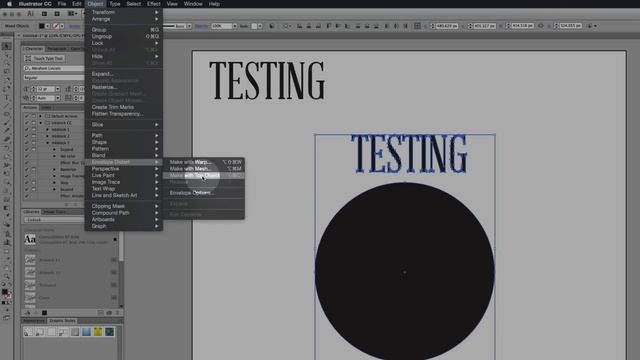Viewport: 640px width, 360px height.
Task: Click the fill swatch in the control bar
Action: (x=42, y=26)
